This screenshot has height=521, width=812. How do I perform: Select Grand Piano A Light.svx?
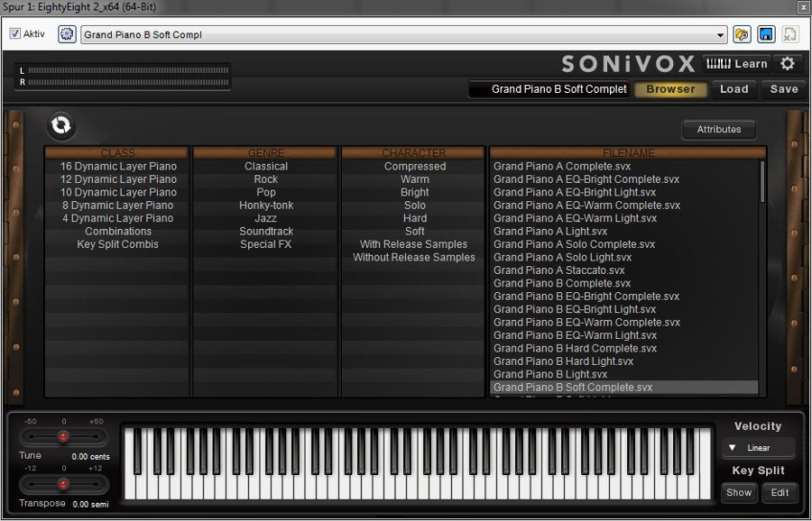click(x=624, y=232)
